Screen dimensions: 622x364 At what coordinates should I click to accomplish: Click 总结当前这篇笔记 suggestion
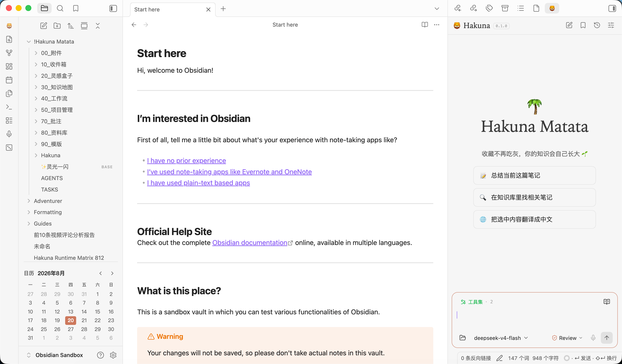pyautogui.click(x=534, y=175)
